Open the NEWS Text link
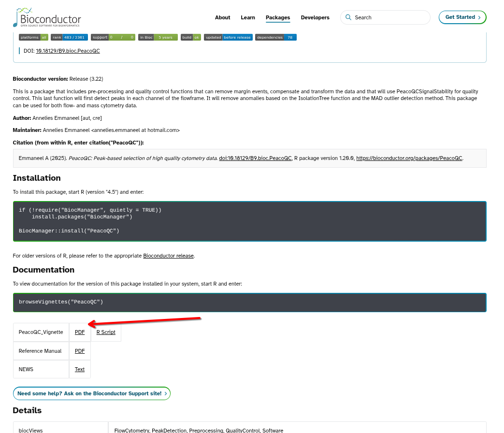This screenshot has width=504, height=433. point(80,369)
